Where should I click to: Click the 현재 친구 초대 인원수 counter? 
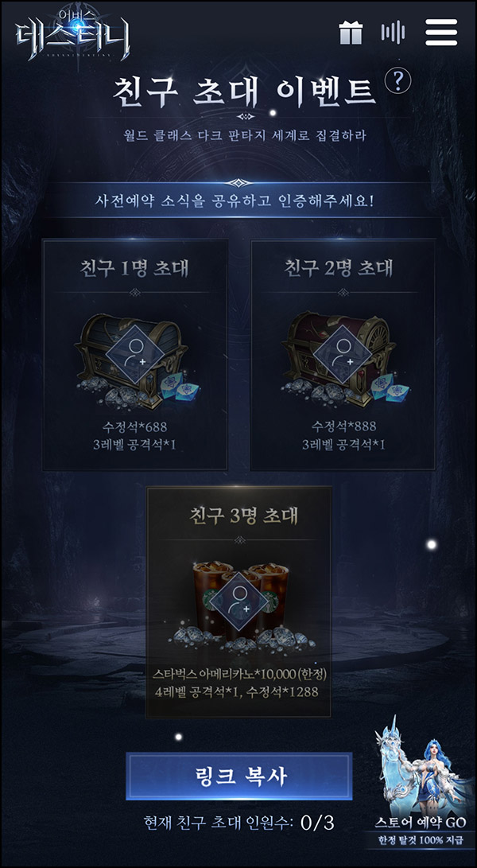click(x=238, y=823)
